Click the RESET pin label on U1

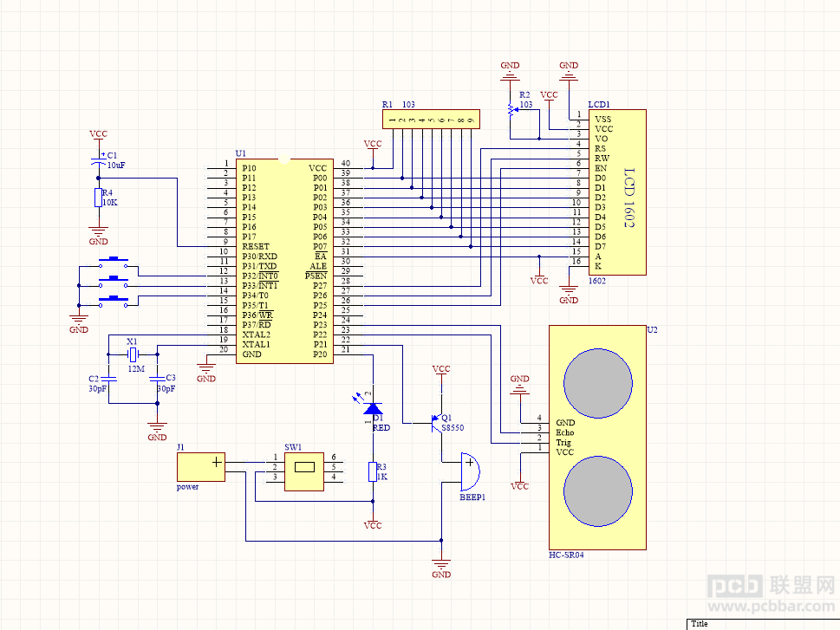click(256, 246)
